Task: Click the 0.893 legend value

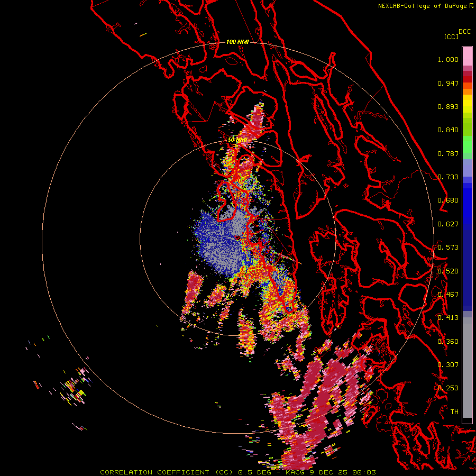Action: (x=448, y=106)
